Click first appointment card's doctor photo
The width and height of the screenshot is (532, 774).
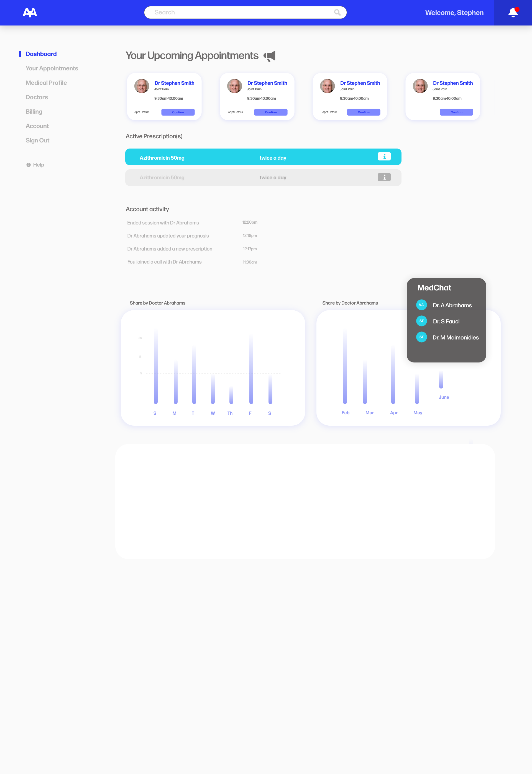coord(142,86)
